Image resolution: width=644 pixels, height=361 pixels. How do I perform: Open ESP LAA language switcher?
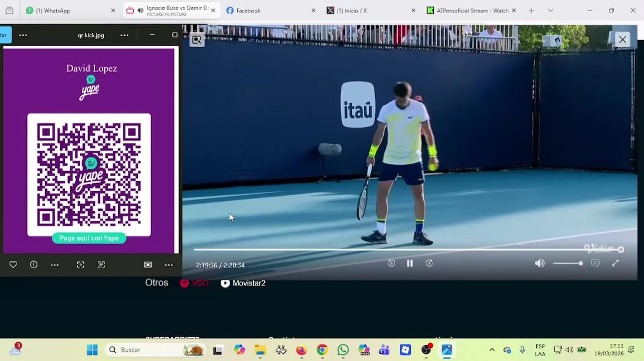pos(540,350)
